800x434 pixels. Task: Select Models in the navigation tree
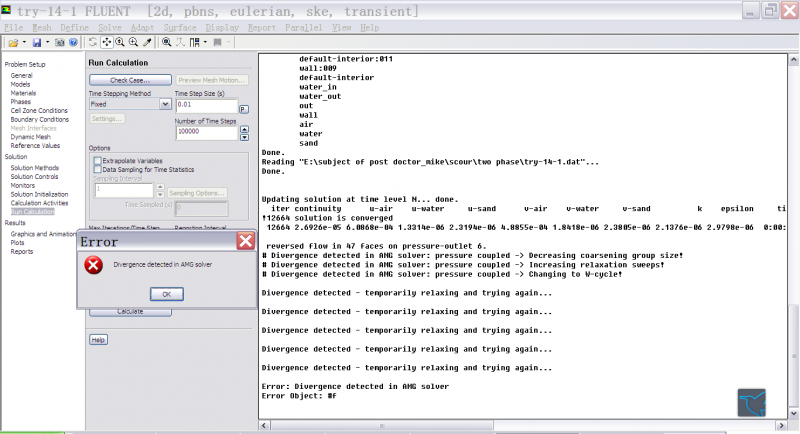[20, 84]
